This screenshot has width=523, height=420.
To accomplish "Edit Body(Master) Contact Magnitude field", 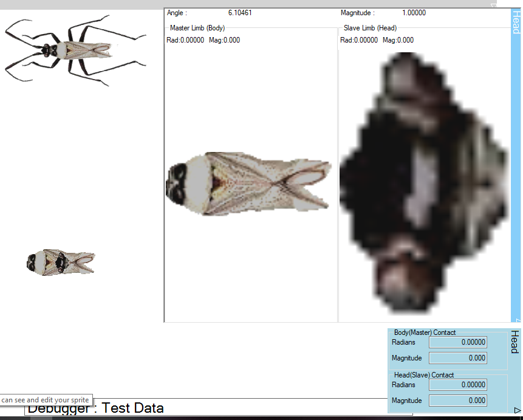I will tap(457, 358).
